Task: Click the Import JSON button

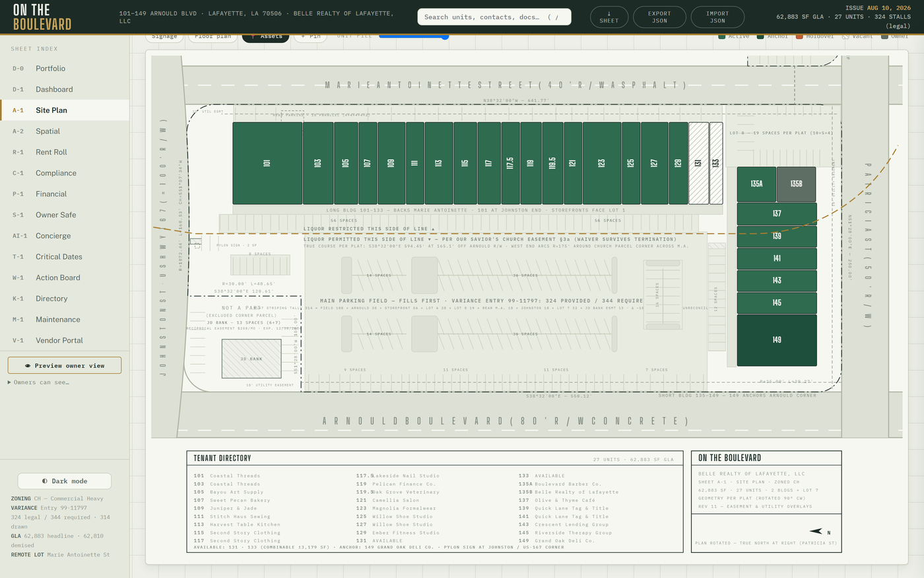Action: coord(717,17)
